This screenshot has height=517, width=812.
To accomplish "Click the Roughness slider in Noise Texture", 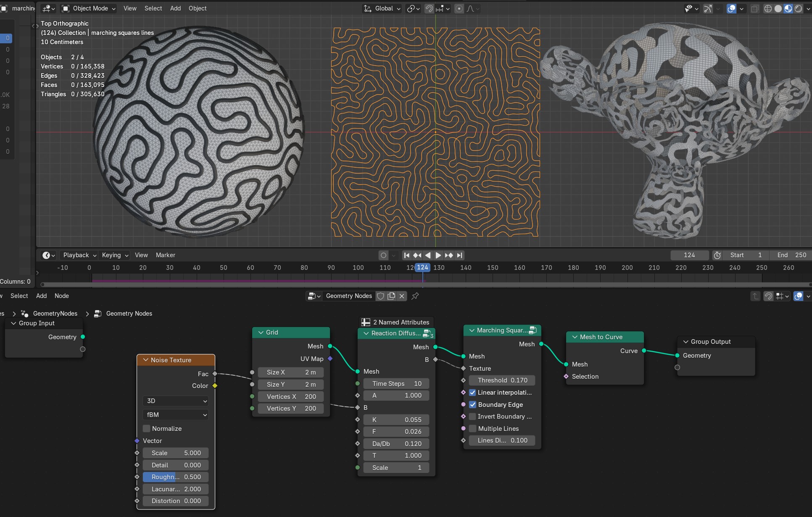I will [x=176, y=477].
